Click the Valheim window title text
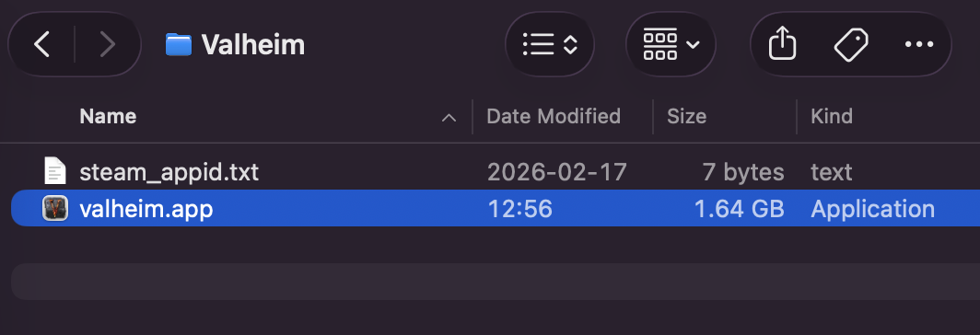The image size is (980, 335). (x=253, y=45)
